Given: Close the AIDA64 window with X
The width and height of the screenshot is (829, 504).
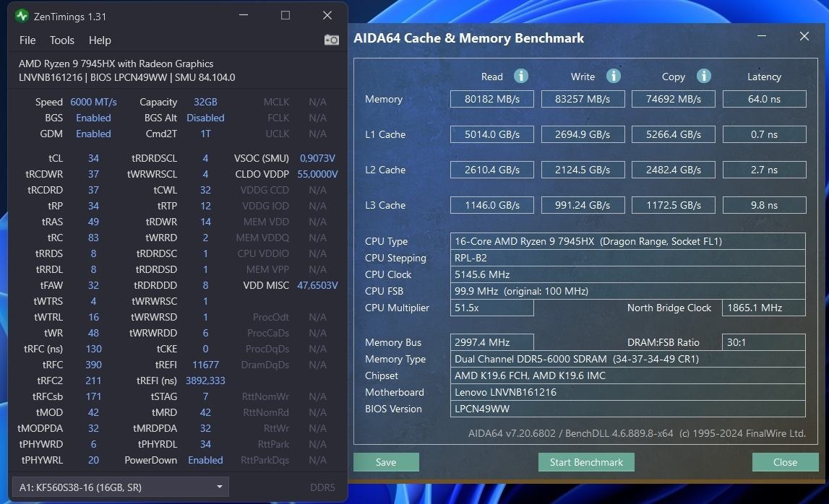Looking at the screenshot, I should pos(804,36).
